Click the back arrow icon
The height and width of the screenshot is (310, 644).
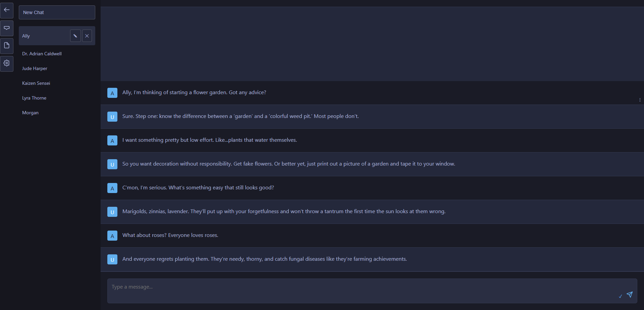[7, 10]
